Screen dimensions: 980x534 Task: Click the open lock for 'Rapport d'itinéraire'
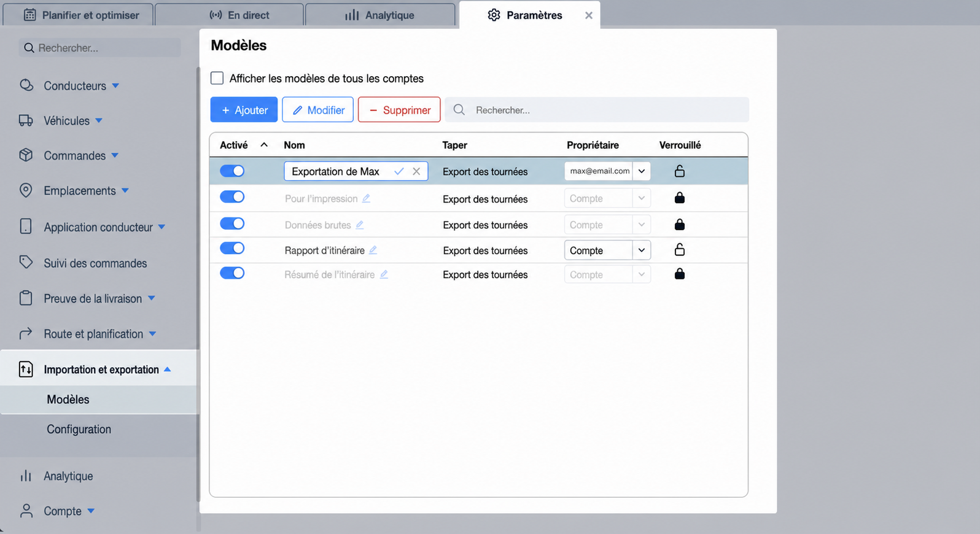[680, 249]
